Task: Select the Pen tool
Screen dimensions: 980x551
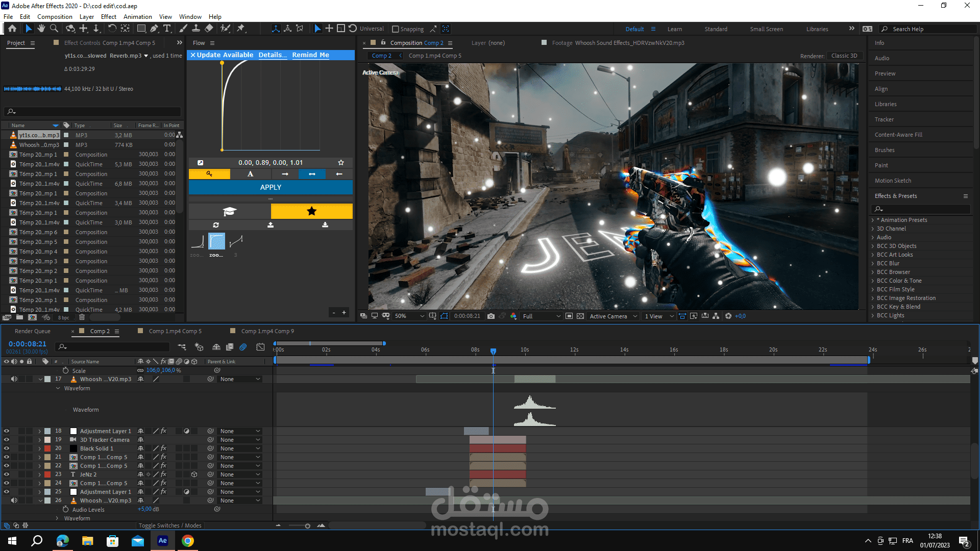Action: [154, 29]
